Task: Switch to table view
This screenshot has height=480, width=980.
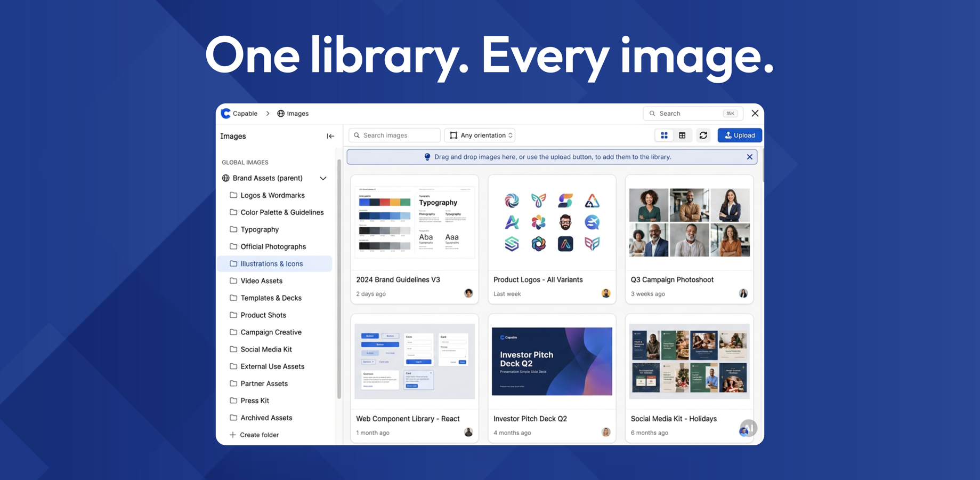Action: pyautogui.click(x=682, y=135)
